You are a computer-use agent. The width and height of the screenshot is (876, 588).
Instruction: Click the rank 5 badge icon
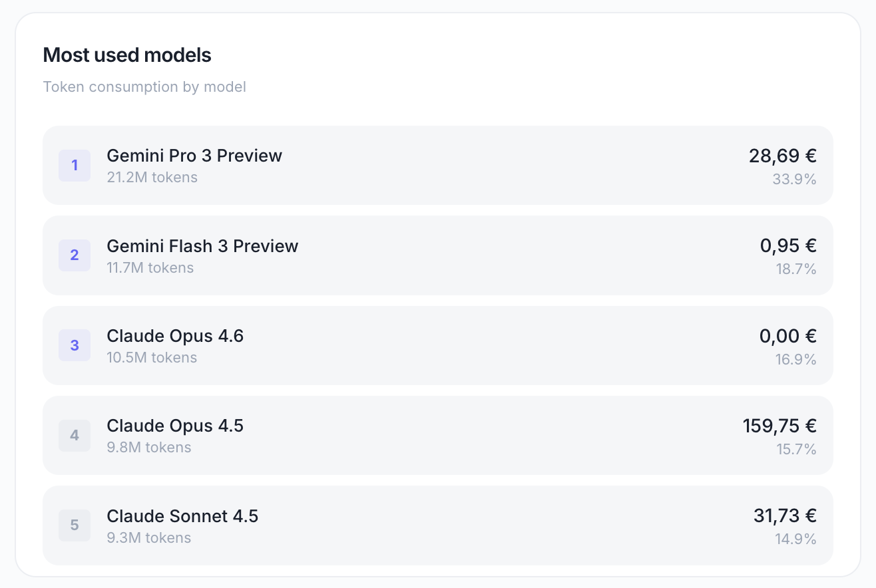pyautogui.click(x=75, y=525)
